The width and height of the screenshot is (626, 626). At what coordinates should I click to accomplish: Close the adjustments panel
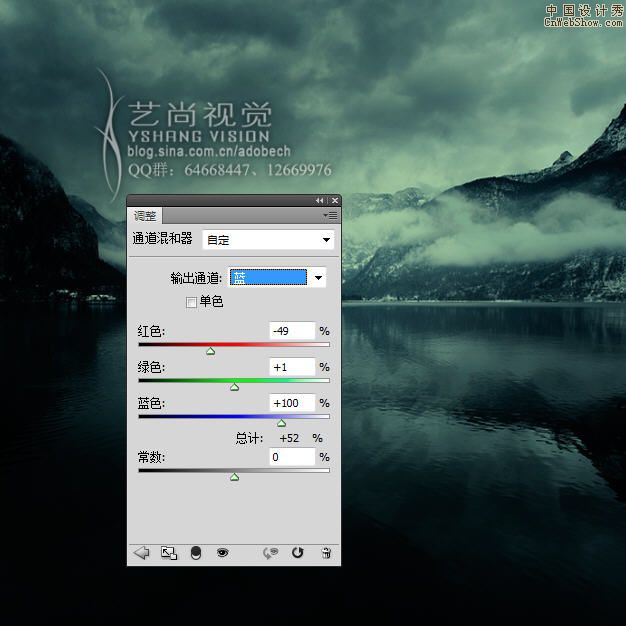(x=335, y=200)
